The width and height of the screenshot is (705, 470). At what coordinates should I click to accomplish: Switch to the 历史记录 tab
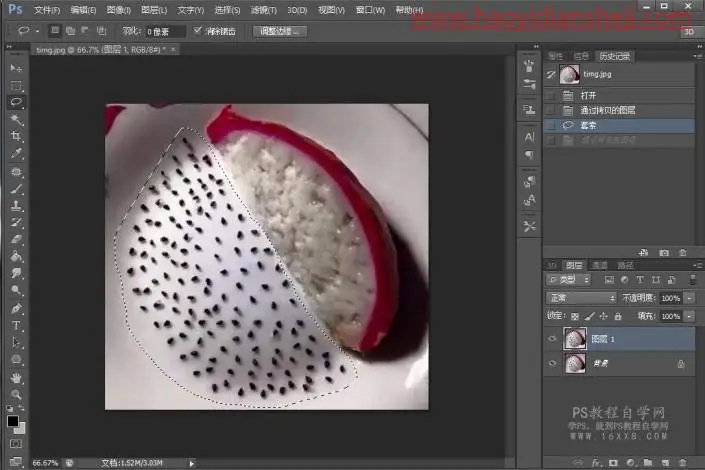tap(614, 56)
